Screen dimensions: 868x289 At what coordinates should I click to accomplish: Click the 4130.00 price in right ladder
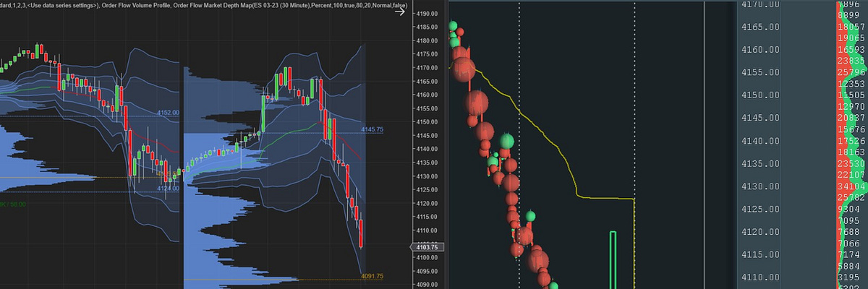760,186
